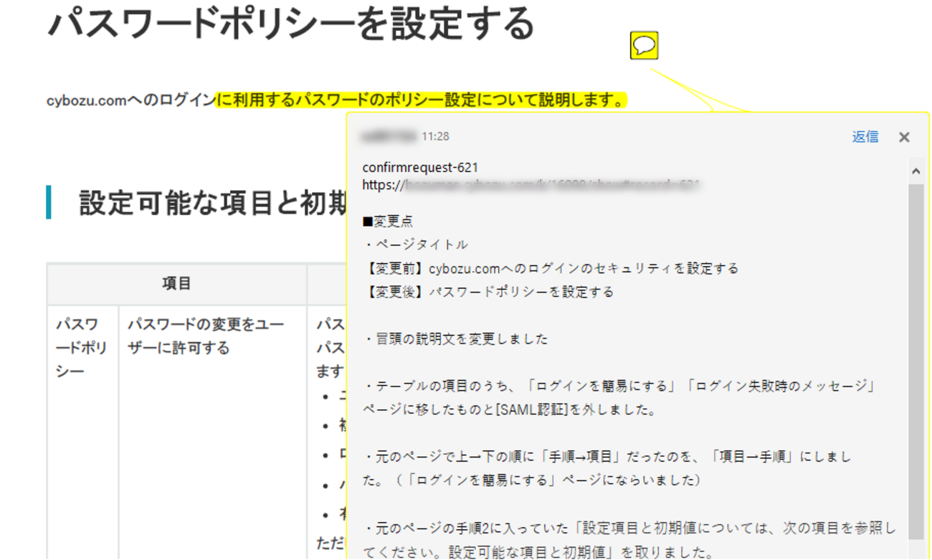
Task: Click the 【変更後】 line in comment
Action: [488, 292]
